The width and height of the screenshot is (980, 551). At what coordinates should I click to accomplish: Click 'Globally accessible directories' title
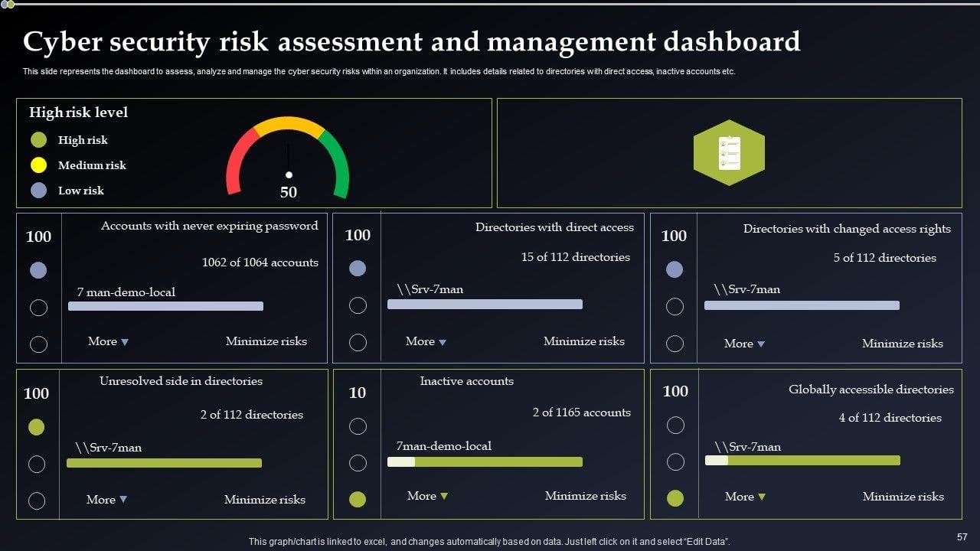pyautogui.click(x=871, y=390)
